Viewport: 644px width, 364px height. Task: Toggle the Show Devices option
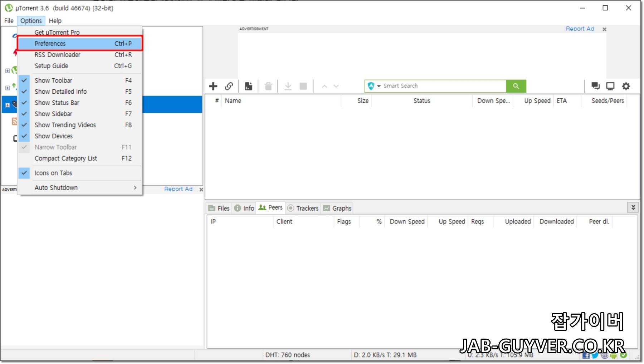coord(80,136)
